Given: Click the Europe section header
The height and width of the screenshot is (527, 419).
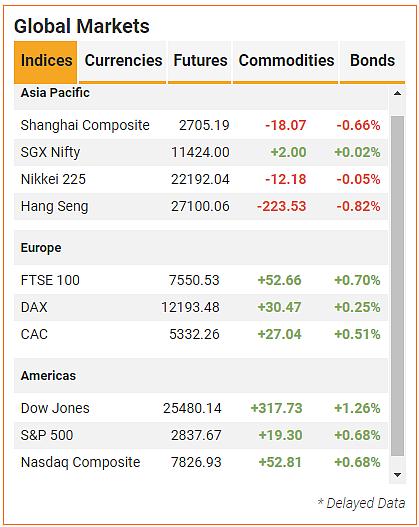Looking at the screenshot, I should click(201, 248).
